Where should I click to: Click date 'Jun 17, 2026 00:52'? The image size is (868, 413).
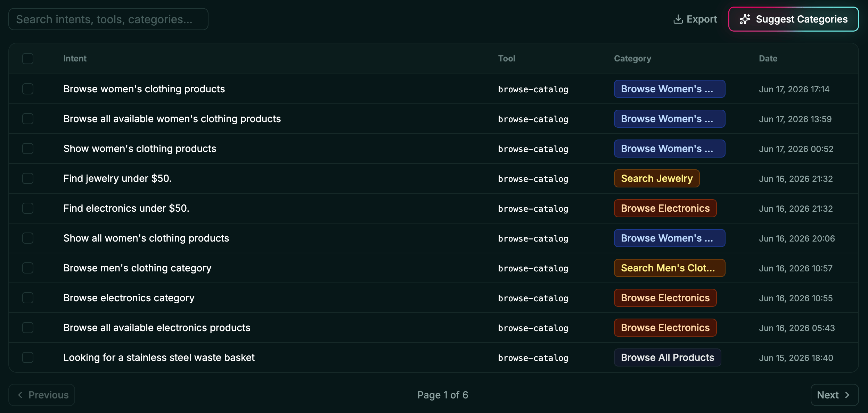796,149
